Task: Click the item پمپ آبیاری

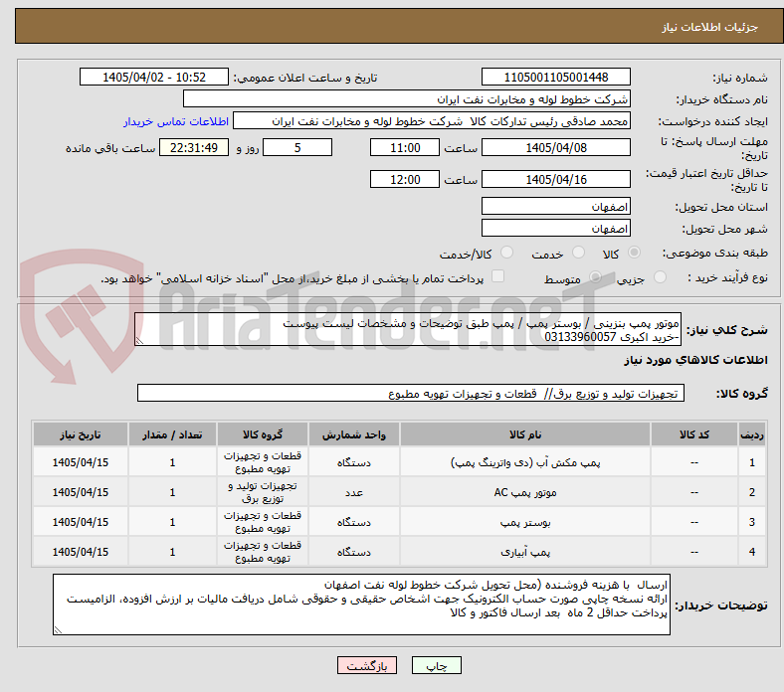Action: click(525, 552)
